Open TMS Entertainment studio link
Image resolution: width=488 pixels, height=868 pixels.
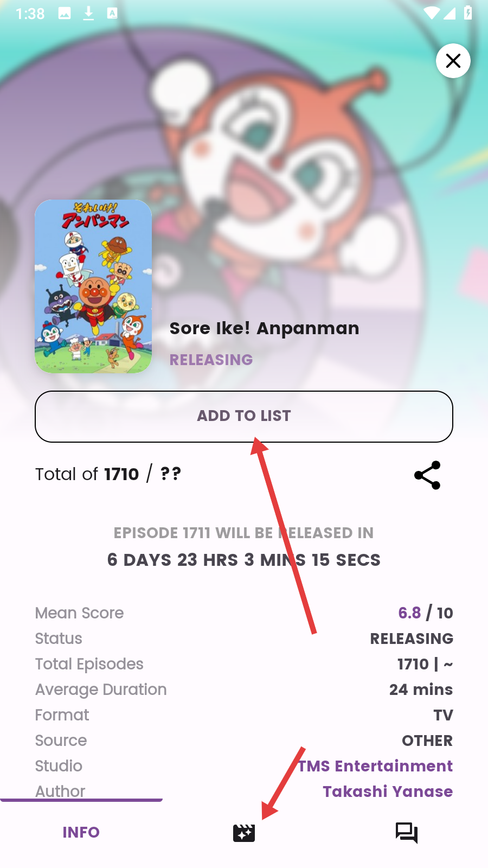coord(375,766)
